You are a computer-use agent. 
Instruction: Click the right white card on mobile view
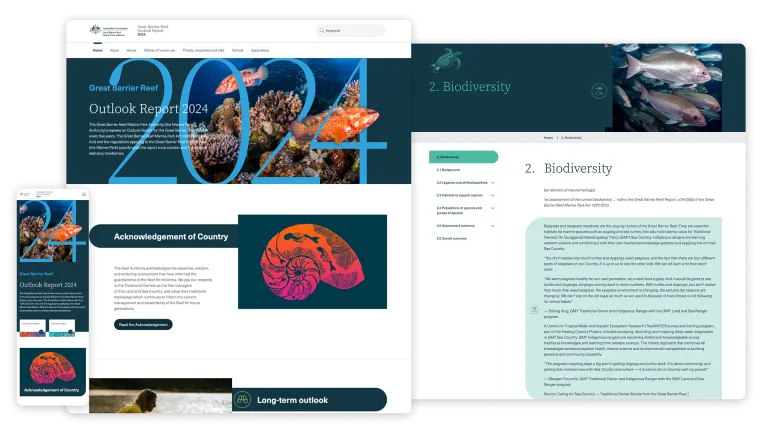[62, 328]
